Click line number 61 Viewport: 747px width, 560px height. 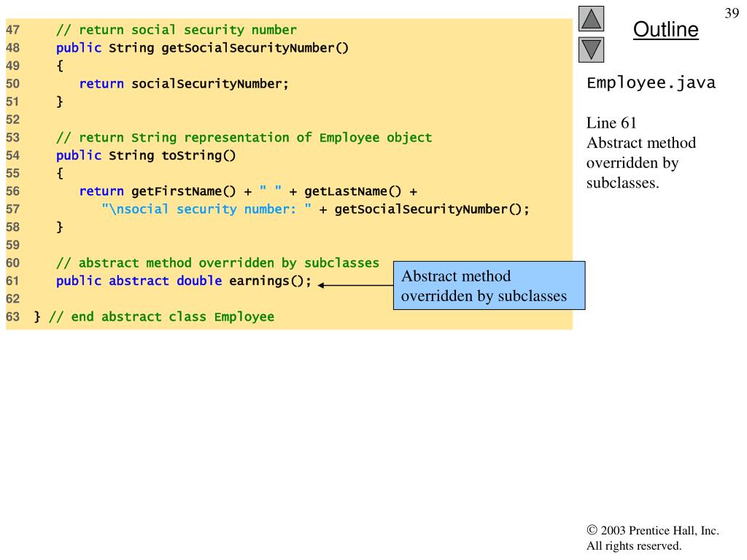tap(13, 281)
